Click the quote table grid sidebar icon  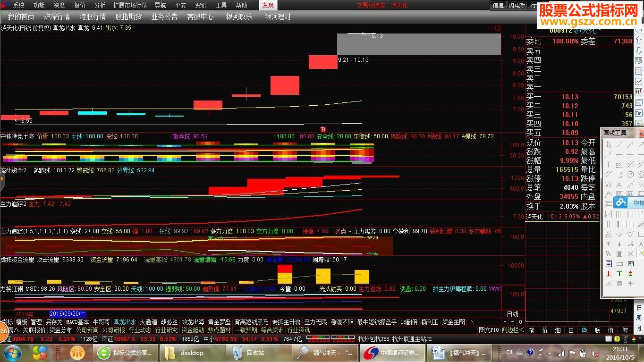pyautogui.click(x=639, y=71)
